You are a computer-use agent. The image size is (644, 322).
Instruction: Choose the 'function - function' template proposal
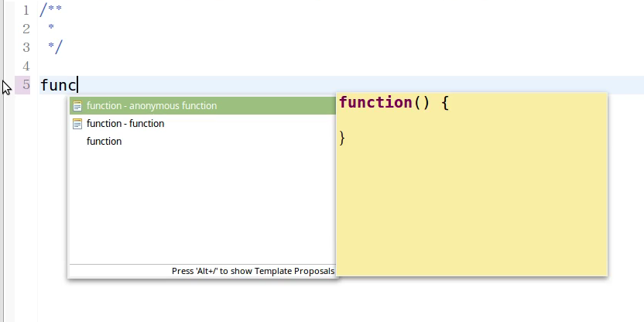pos(125,124)
